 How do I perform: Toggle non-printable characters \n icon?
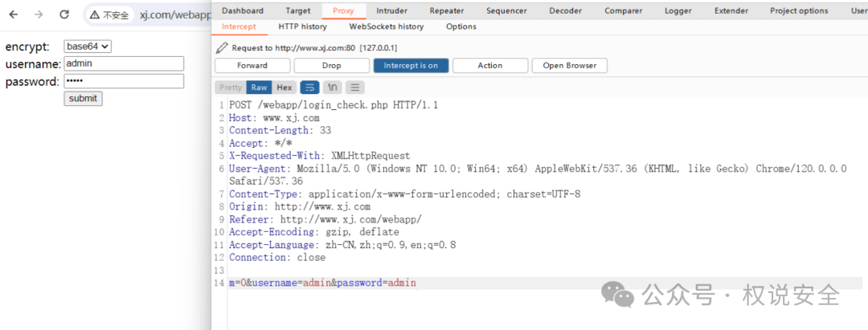[332, 88]
